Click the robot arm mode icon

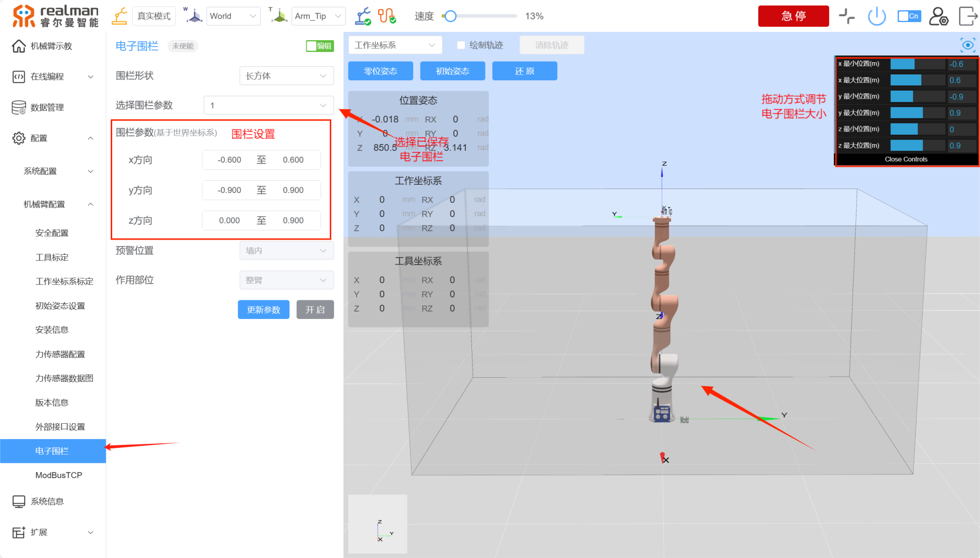point(120,16)
